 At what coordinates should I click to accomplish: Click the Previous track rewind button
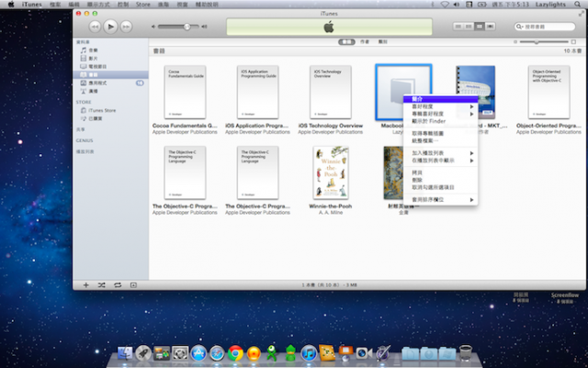(x=95, y=27)
